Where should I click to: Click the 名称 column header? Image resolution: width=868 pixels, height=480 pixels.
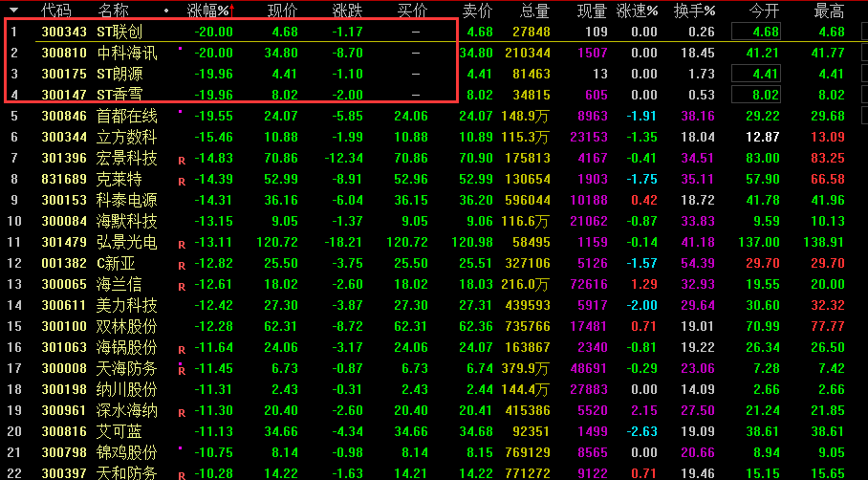[114, 11]
